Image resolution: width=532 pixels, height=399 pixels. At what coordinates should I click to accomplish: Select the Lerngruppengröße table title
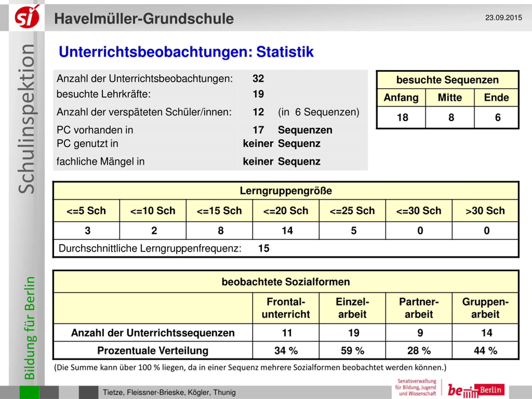tap(286, 191)
